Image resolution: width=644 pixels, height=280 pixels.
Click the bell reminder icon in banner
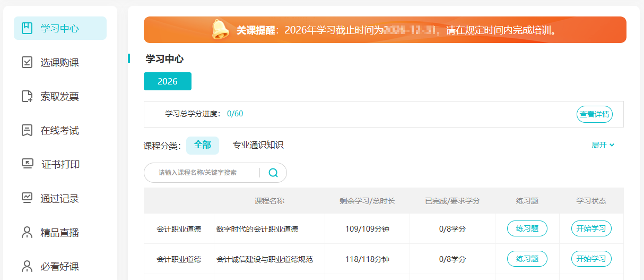point(221,29)
